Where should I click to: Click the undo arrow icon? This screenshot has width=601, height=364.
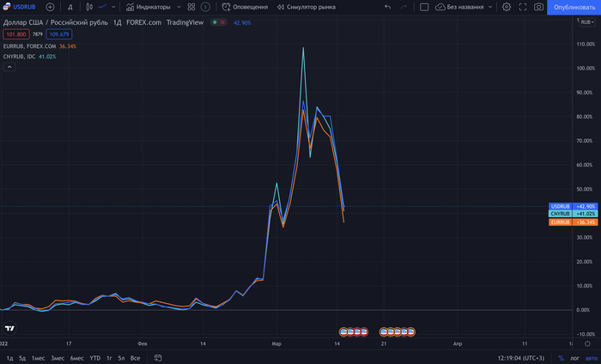coord(387,7)
